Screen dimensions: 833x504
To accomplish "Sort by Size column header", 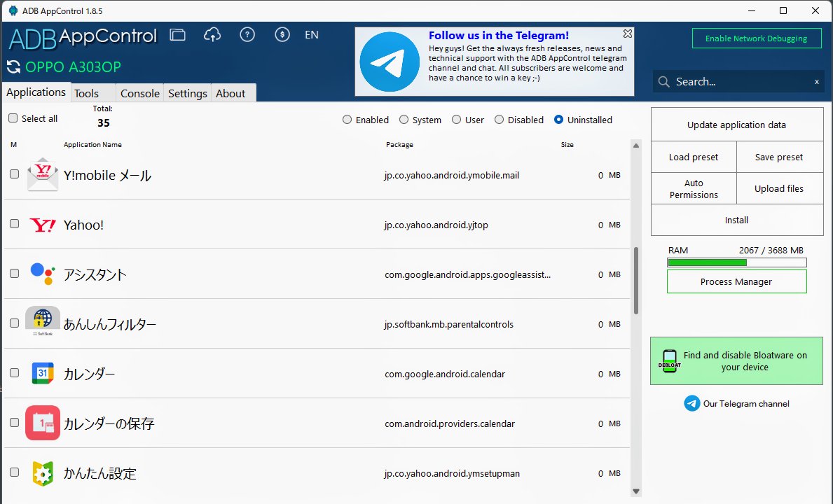I will click(567, 144).
